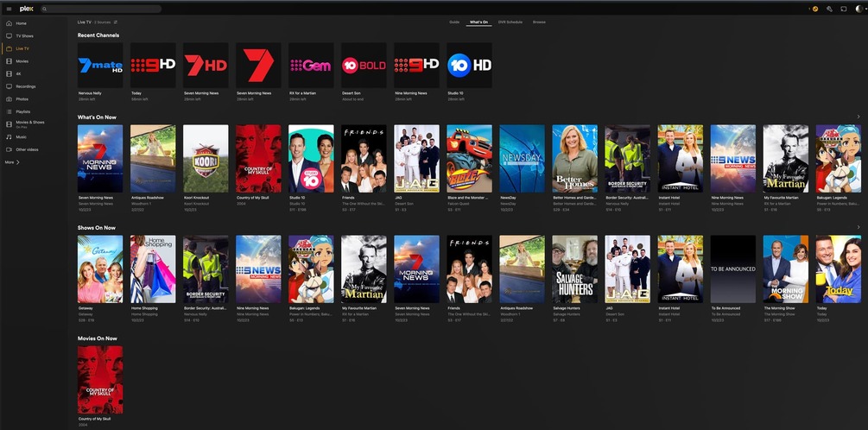Click Seven Morning News title in What's On Now
The height and width of the screenshot is (430, 868).
(95, 198)
